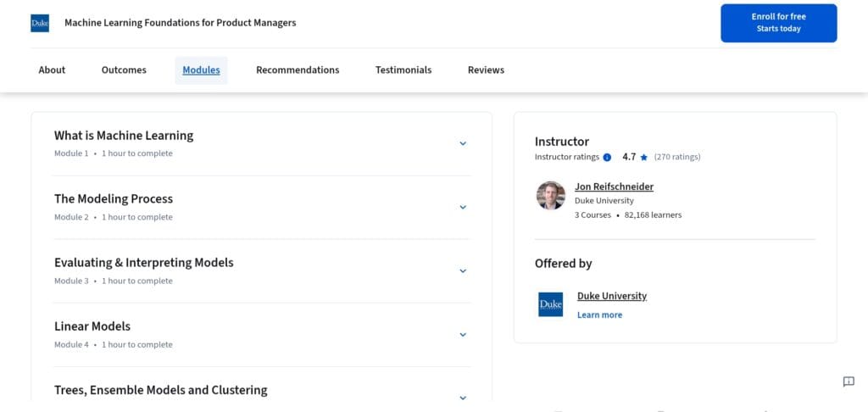Select the Modules tab
Viewport: 868px width, 412px height.
click(201, 70)
